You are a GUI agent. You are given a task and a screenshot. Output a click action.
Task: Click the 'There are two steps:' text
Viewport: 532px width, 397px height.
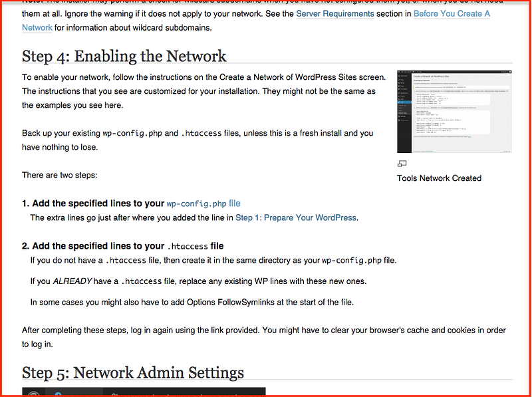tap(60, 175)
